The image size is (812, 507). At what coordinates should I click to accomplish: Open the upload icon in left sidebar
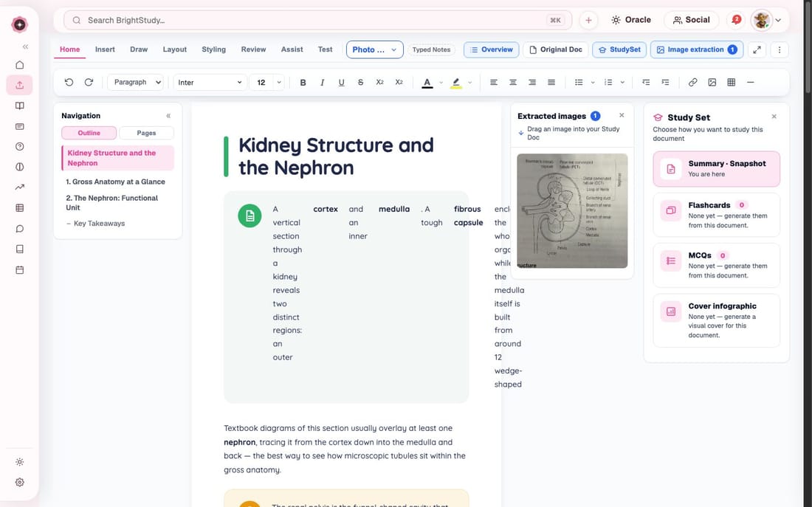point(20,85)
